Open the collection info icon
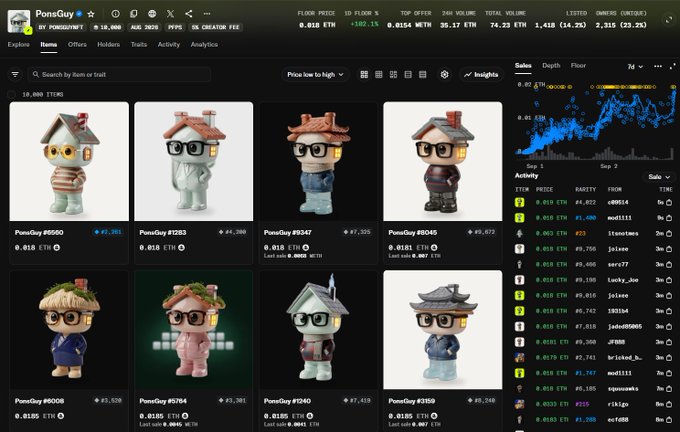The image size is (680, 432). pyautogui.click(x=115, y=14)
